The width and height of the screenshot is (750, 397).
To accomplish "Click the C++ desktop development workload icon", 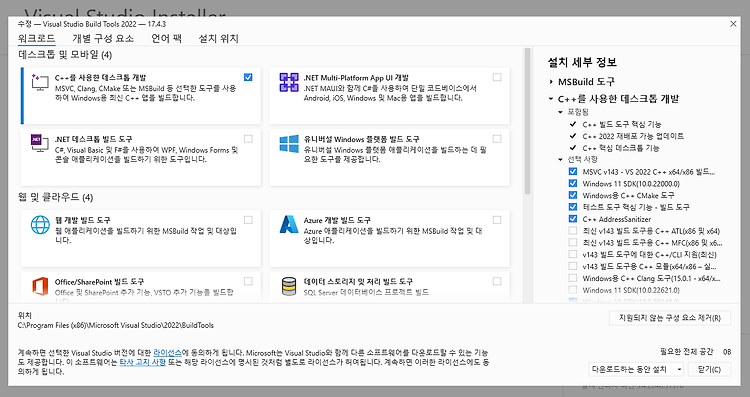I will coord(40,82).
